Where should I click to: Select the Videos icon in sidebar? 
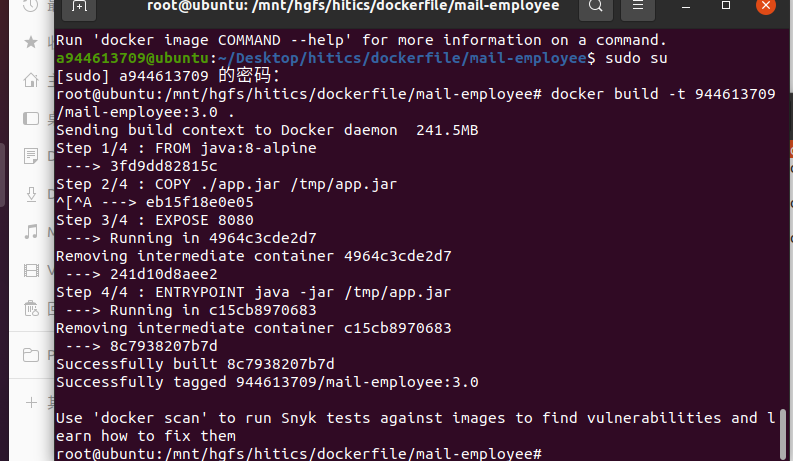30,271
